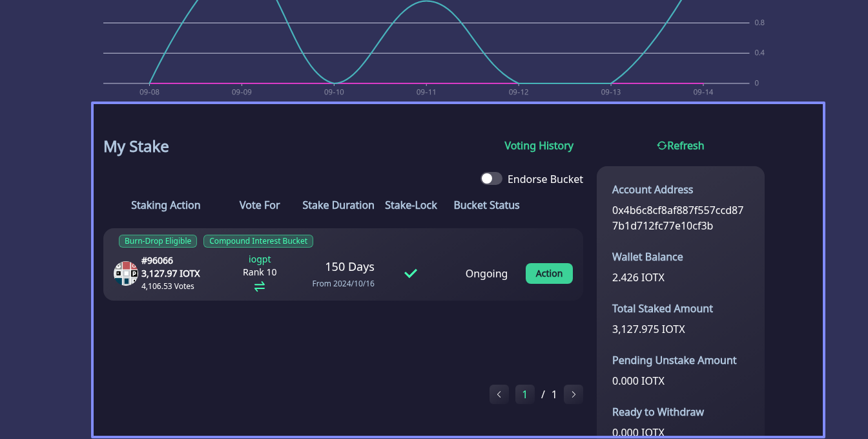
Task: Go to the previous page with left chevron
Action: click(x=499, y=394)
